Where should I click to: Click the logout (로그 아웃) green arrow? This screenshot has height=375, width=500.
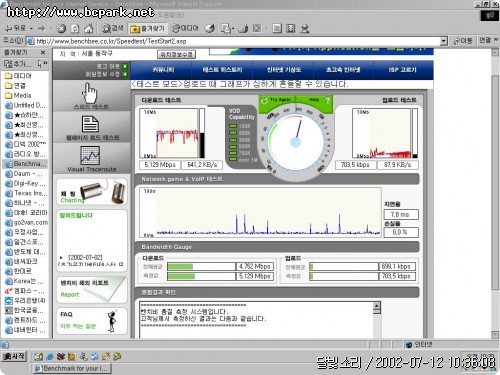(x=125, y=66)
